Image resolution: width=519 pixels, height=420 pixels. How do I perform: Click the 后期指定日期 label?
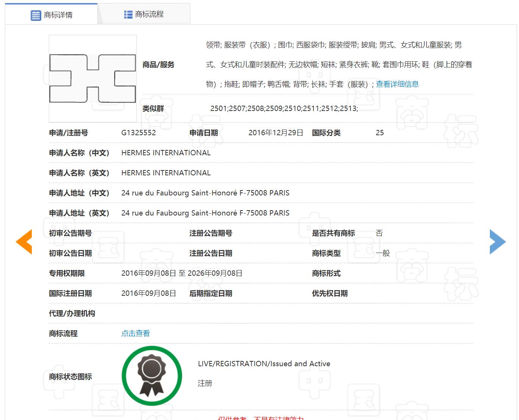point(211,293)
